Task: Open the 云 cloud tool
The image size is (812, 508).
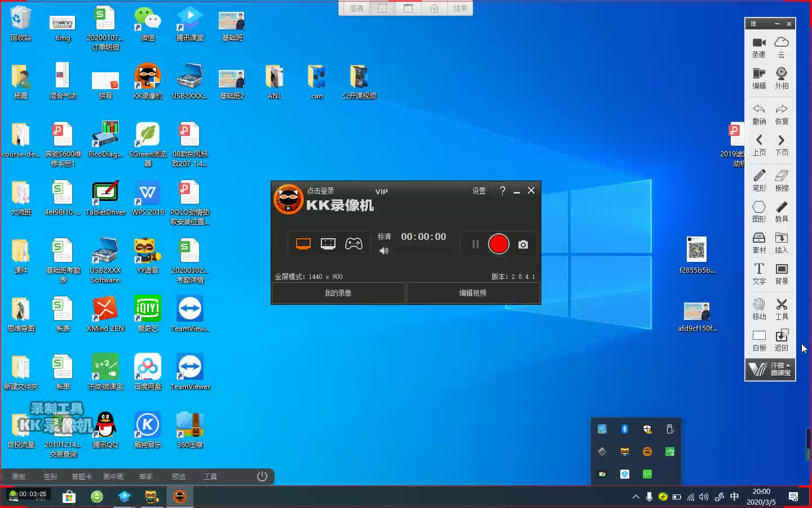Action: click(781, 47)
